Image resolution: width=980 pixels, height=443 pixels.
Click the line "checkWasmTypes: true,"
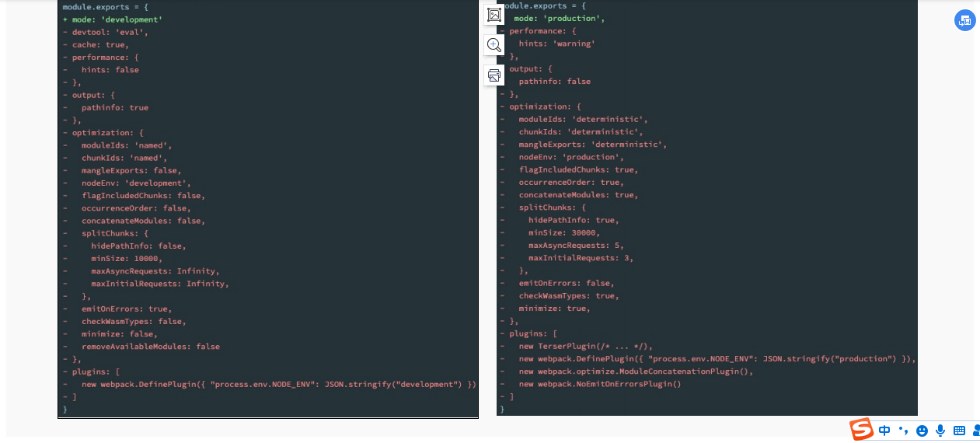click(x=569, y=295)
